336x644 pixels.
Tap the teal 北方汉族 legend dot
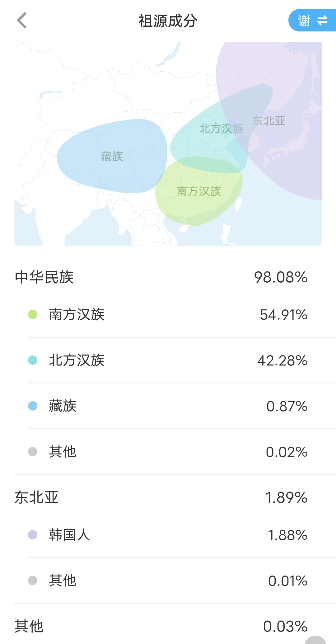click(x=33, y=360)
